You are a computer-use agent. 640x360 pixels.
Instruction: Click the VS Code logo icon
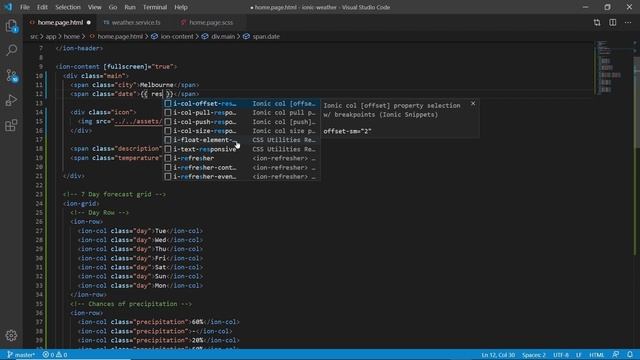(x=8, y=7)
